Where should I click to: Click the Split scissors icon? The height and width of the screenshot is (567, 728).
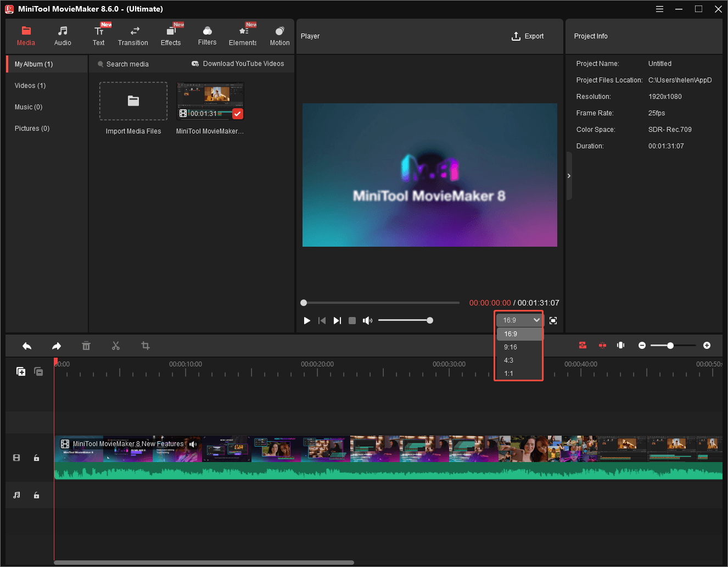point(116,346)
